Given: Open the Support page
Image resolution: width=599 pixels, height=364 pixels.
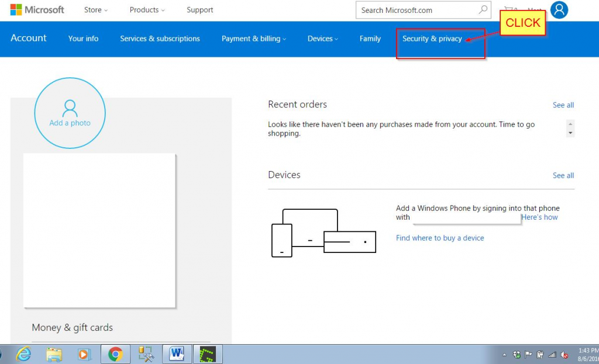Looking at the screenshot, I should tap(200, 10).
